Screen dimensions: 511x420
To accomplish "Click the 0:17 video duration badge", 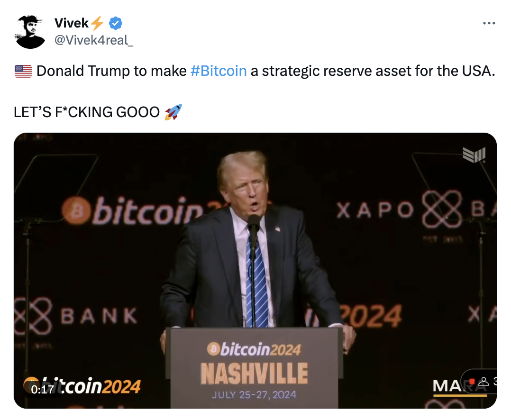I will 42,389.
